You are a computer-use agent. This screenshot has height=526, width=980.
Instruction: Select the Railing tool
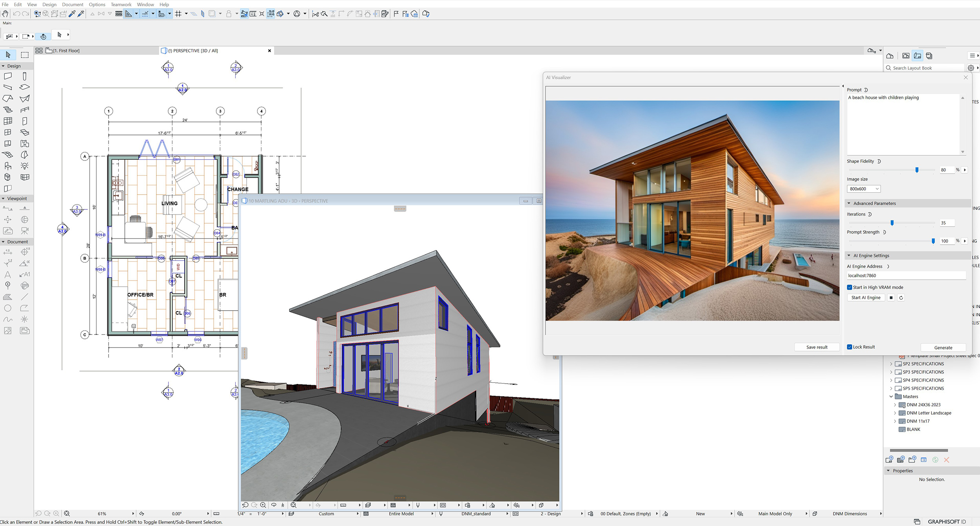(x=25, y=110)
